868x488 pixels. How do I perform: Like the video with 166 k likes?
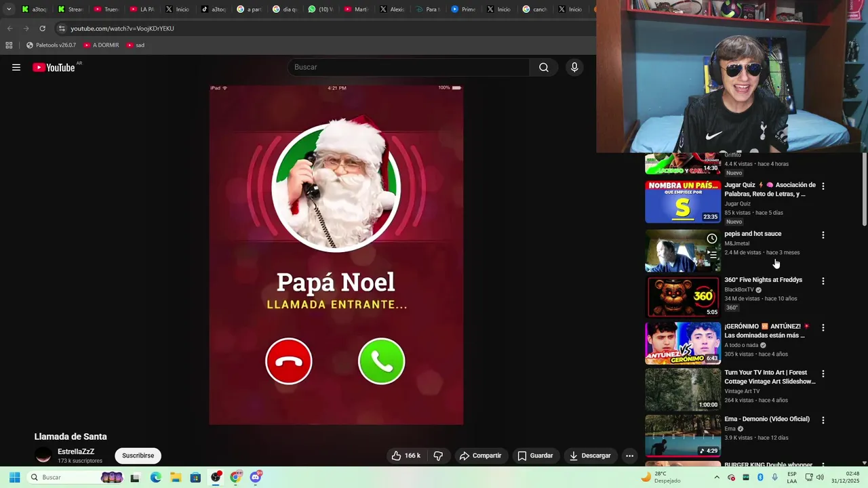(x=406, y=455)
